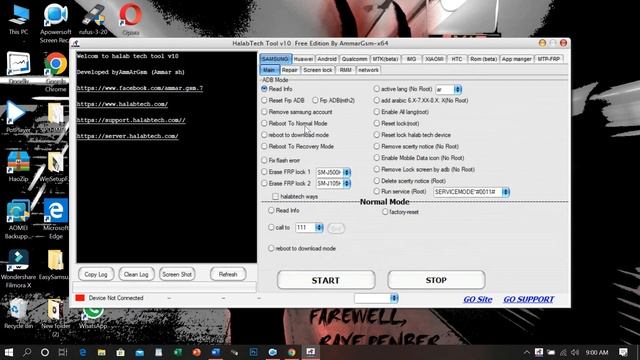Show hidden system tray icons
The image size is (640, 360).
(x=527, y=352)
